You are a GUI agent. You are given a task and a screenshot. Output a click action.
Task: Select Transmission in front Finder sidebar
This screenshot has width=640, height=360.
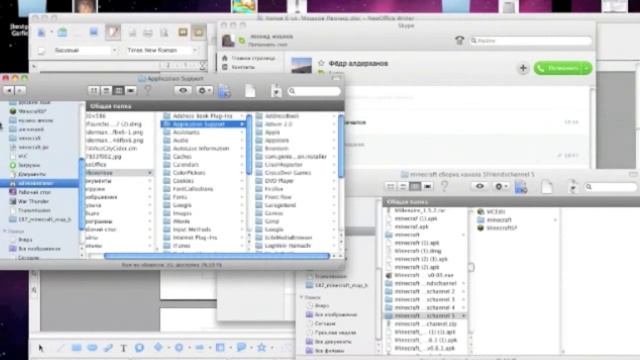(x=34, y=210)
